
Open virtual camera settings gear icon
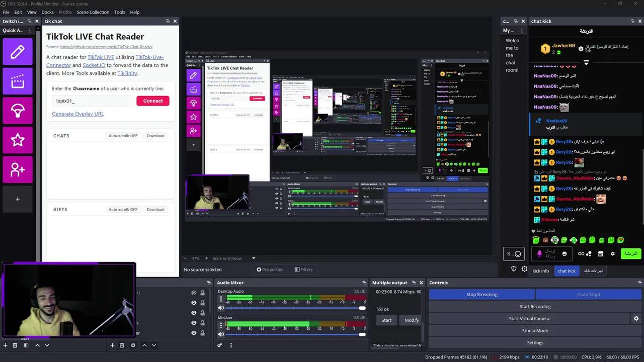pos(636,319)
